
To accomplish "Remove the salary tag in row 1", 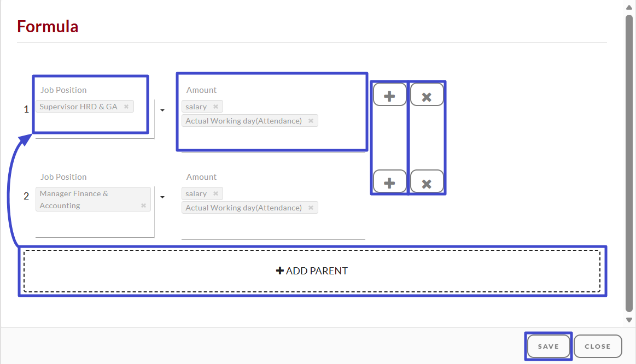I will click(x=216, y=107).
